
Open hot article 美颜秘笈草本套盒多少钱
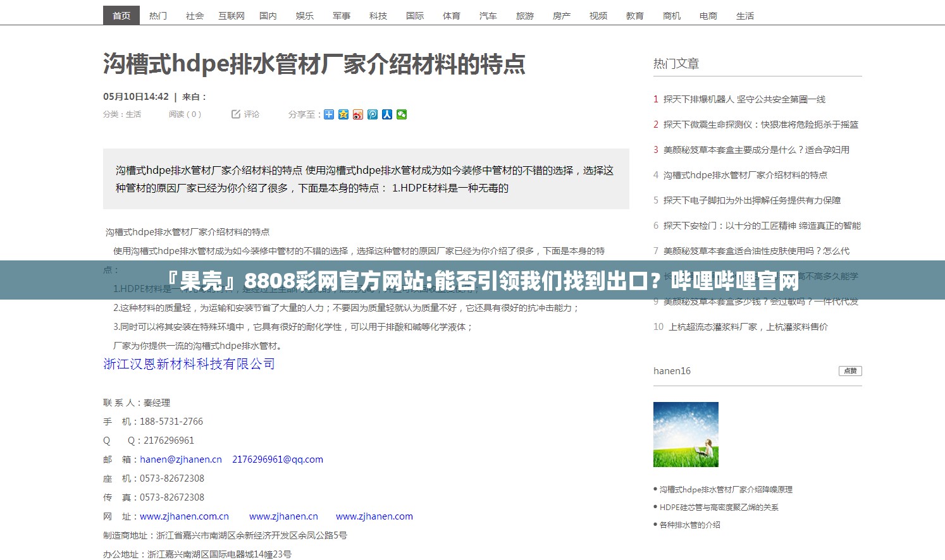click(x=761, y=301)
